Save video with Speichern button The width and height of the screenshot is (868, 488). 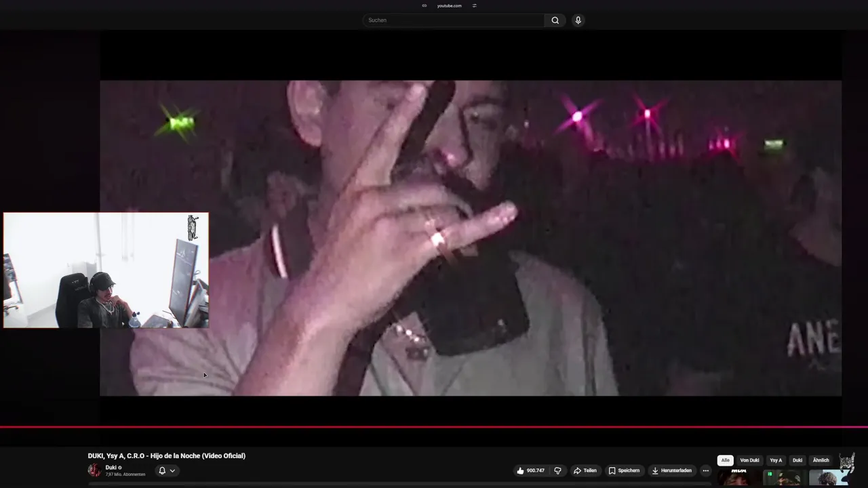[x=624, y=470]
